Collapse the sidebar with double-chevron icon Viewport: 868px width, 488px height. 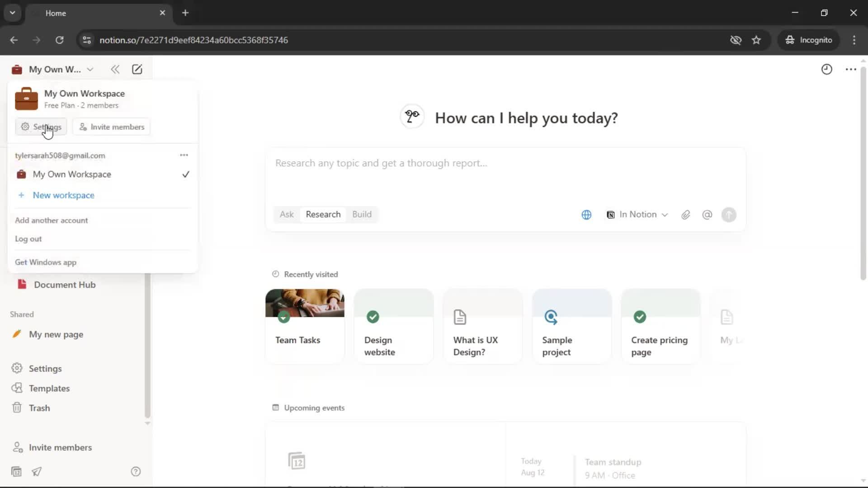click(115, 69)
